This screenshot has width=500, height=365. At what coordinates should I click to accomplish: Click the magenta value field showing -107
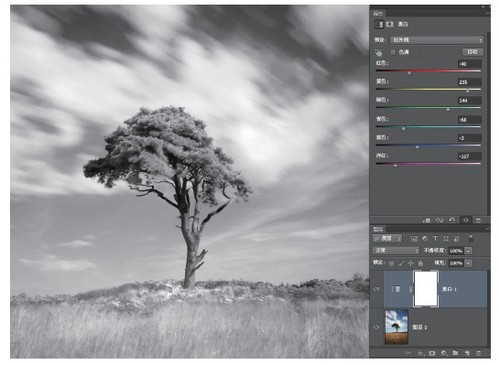pyautogui.click(x=470, y=156)
